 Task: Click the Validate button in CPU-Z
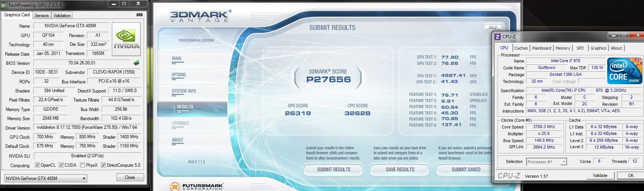(x=600, y=175)
